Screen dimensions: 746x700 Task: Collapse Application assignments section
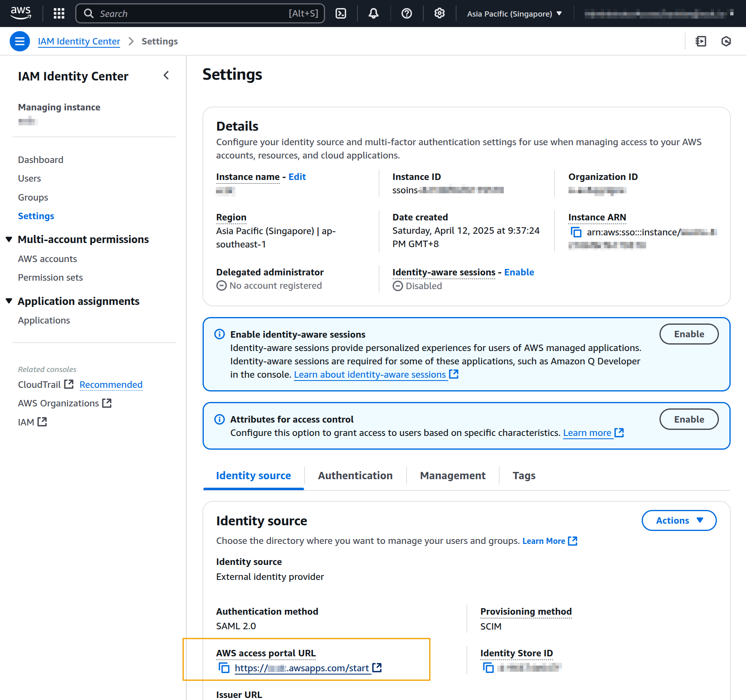[9, 301]
